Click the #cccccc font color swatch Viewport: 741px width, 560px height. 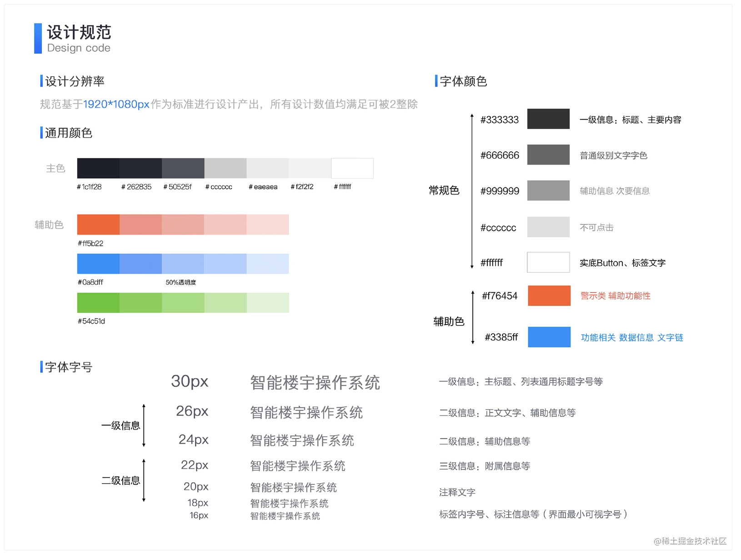(548, 227)
